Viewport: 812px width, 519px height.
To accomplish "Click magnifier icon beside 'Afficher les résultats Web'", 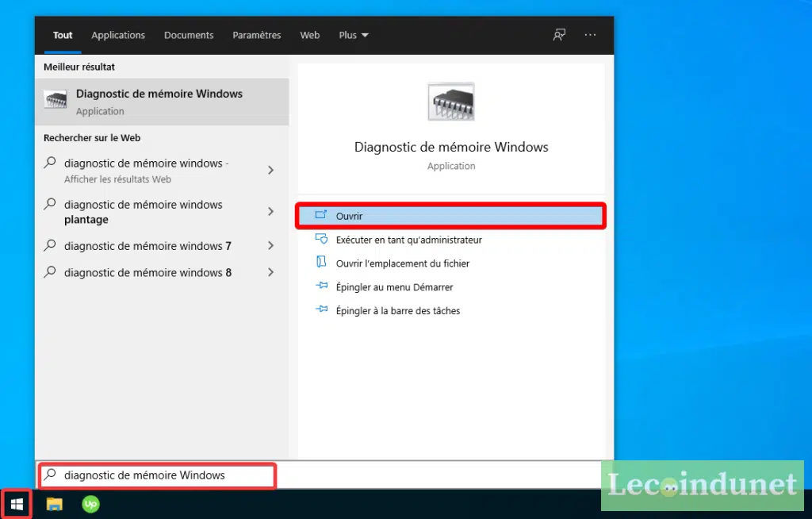I will (x=50, y=162).
